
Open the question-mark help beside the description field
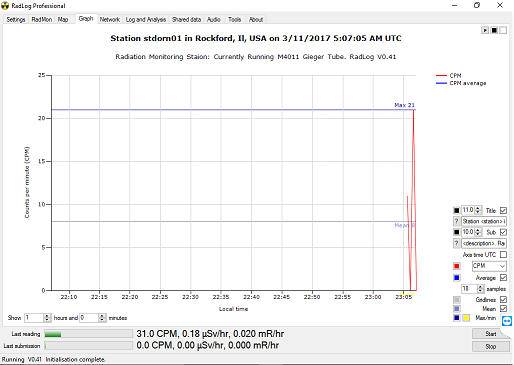coord(456,243)
